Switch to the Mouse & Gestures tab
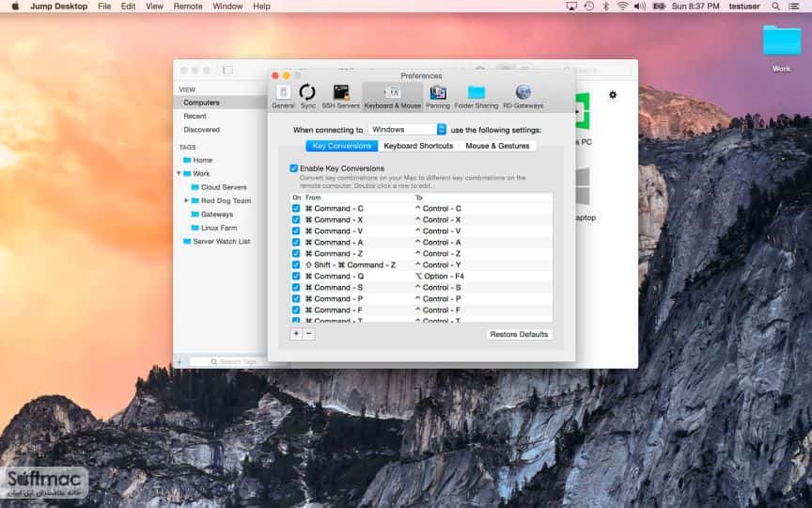This screenshot has width=812, height=508. click(498, 146)
